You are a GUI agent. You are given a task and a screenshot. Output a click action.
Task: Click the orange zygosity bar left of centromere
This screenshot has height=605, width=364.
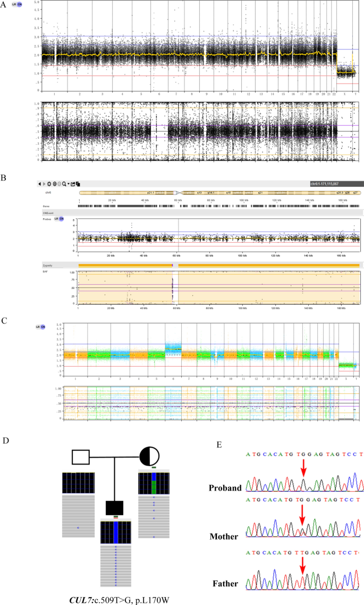click(x=125, y=265)
